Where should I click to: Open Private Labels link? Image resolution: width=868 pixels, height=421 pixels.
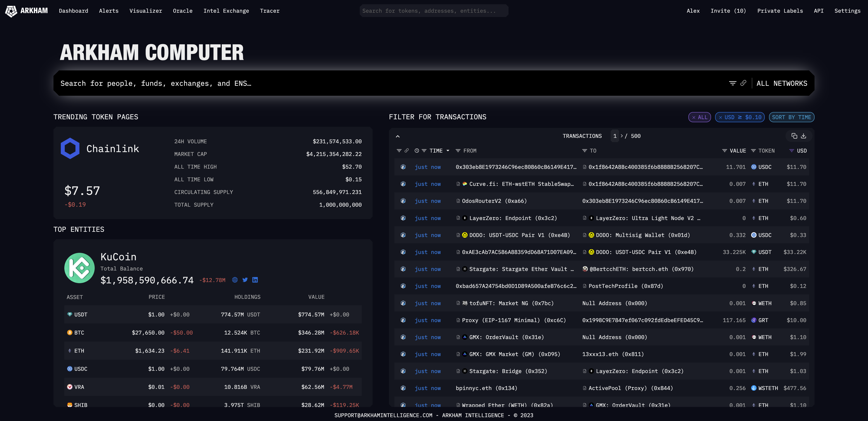[x=780, y=11]
